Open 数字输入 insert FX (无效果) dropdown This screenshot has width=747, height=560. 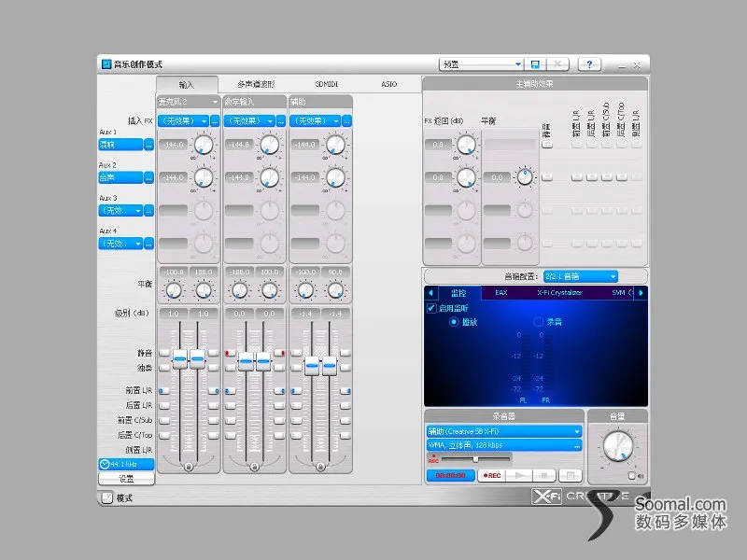coord(249,121)
